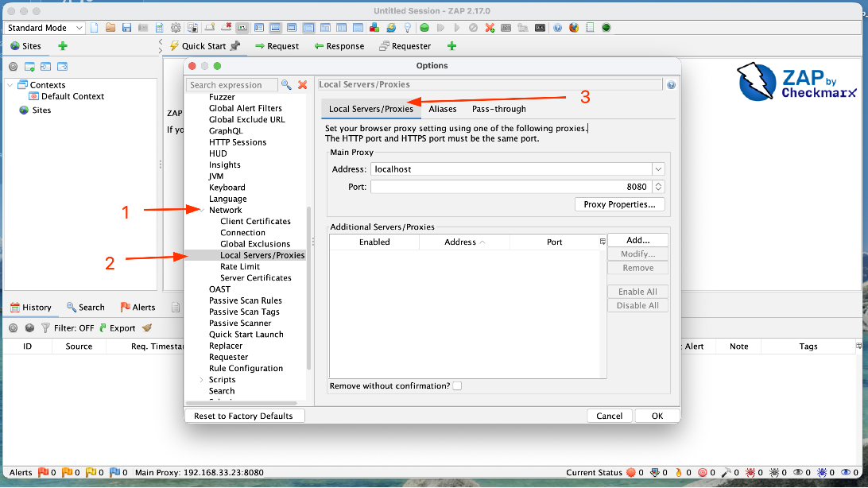
Task: Click the red X break points icon
Action: click(x=490, y=28)
